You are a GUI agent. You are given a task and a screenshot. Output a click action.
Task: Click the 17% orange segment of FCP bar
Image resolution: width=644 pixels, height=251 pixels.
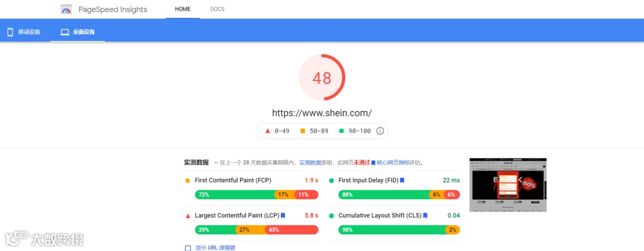(284, 195)
